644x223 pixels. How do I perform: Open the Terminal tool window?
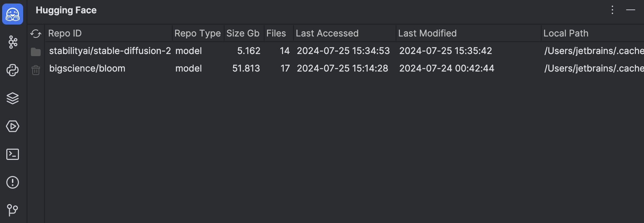pyautogui.click(x=13, y=154)
